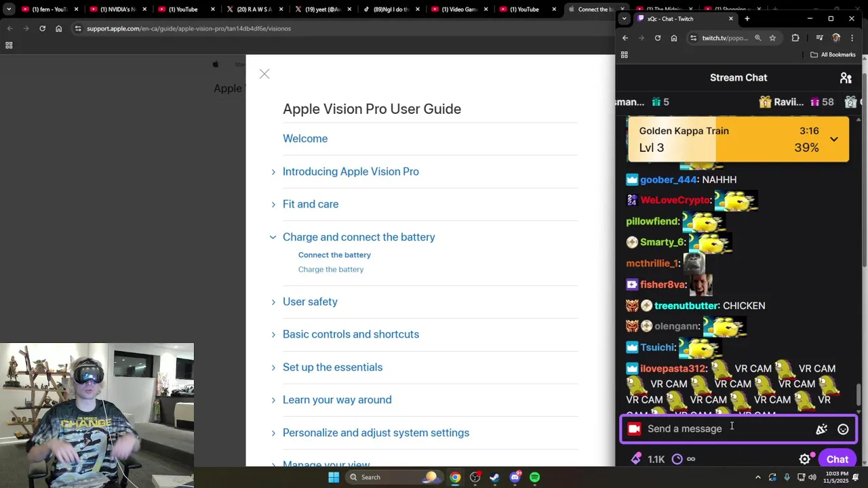Open the Twitch emote picker
Image resolution: width=868 pixels, height=488 pixels.
(843, 429)
